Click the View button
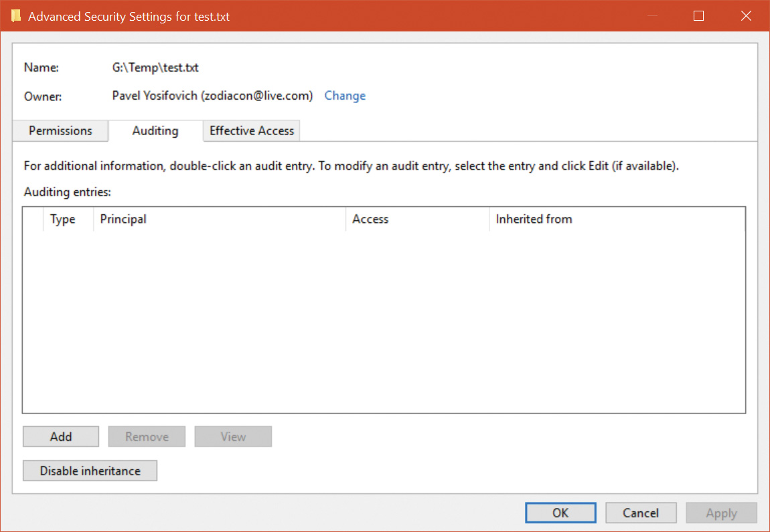This screenshot has height=532, width=770. click(x=233, y=437)
